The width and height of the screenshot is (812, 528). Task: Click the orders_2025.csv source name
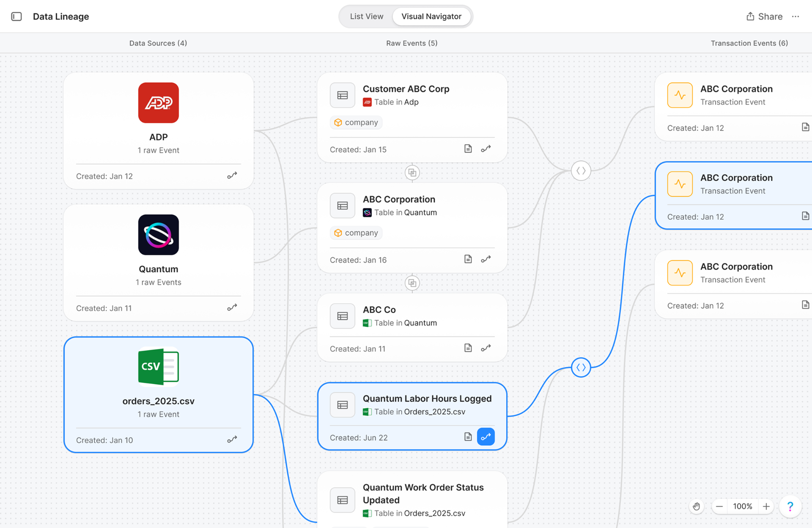click(x=158, y=401)
